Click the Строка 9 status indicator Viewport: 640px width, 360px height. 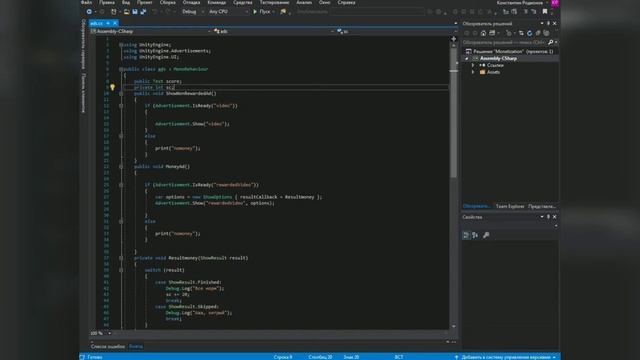(283, 357)
